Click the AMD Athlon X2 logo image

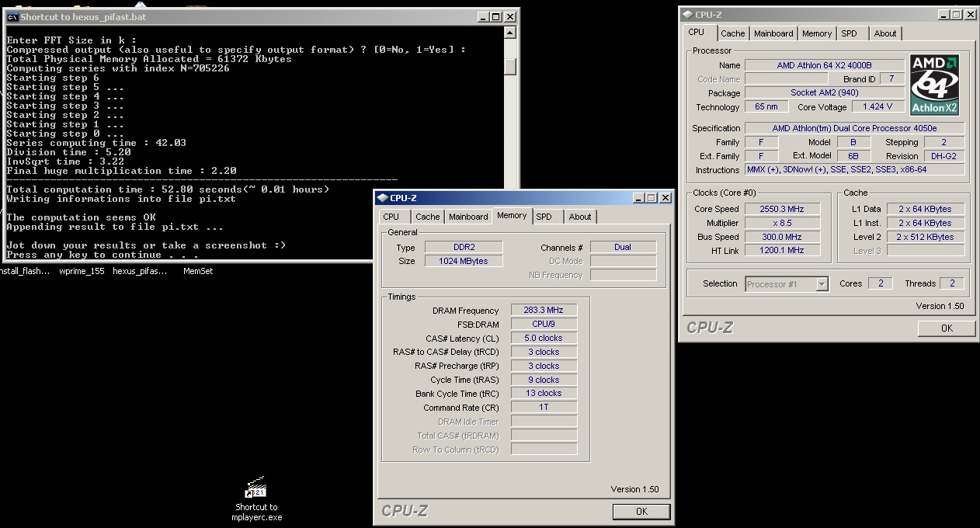(935, 85)
